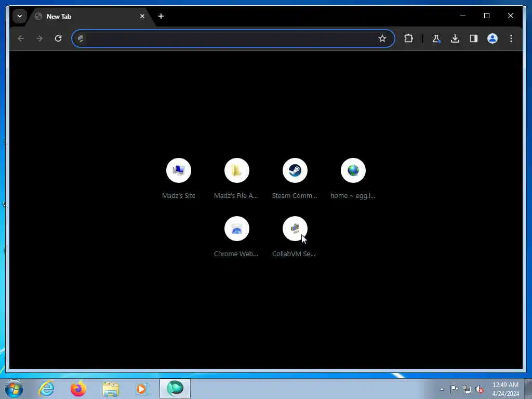Open the profile avatar menu
The image size is (532, 399).
[x=493, y=38]
